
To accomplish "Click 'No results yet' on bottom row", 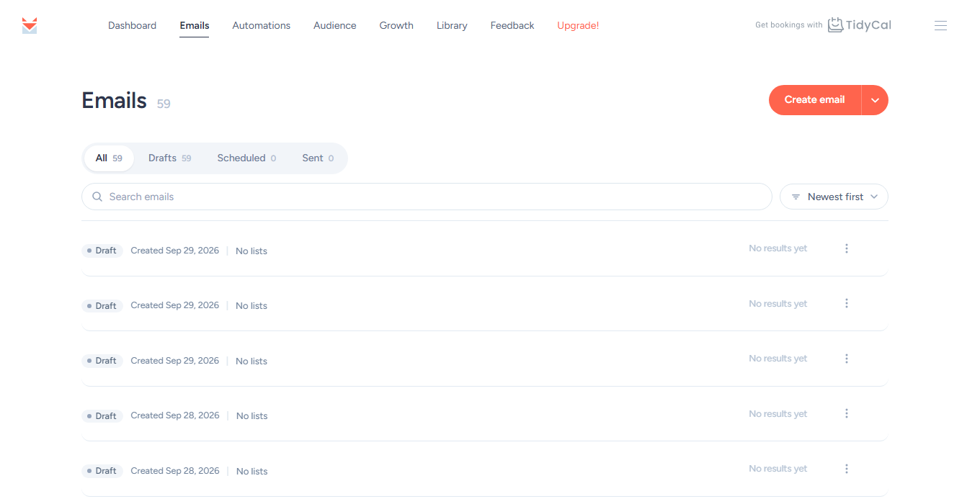I will pyautogui.click(x=778, y=469).
